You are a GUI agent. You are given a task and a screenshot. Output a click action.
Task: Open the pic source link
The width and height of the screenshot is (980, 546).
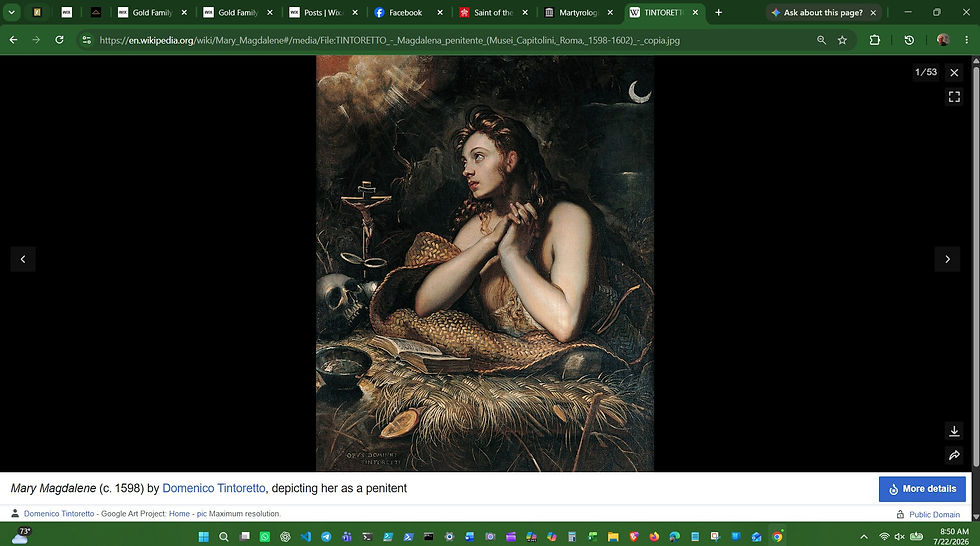click(x=201, y=514)
